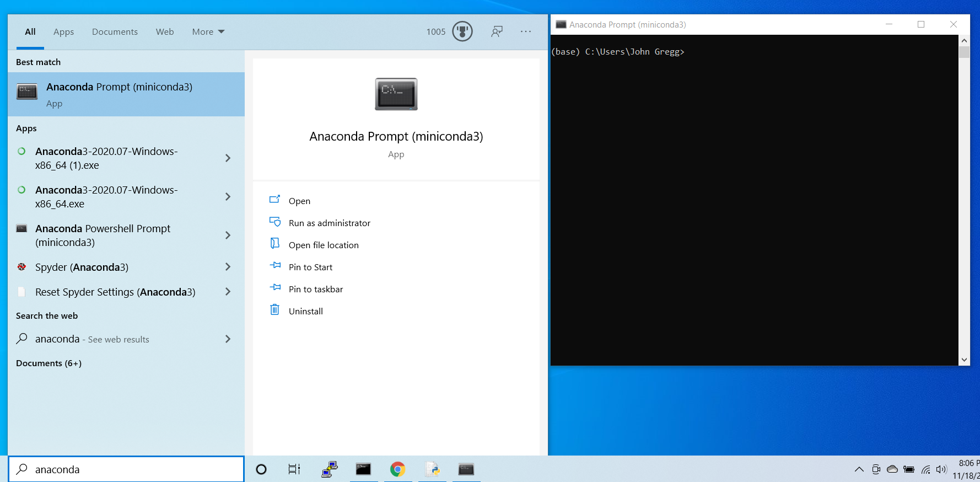
Task: Click the OneDrive cloud tray icon
Action: click(x=892, y=470)
